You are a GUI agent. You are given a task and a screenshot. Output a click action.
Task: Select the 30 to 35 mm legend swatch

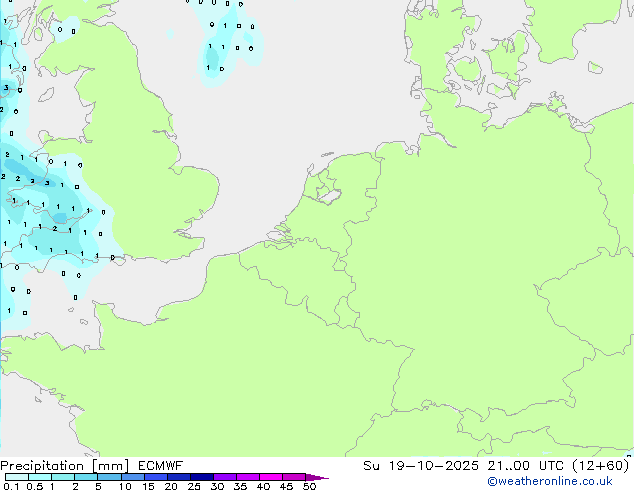[x=225, y=477]
